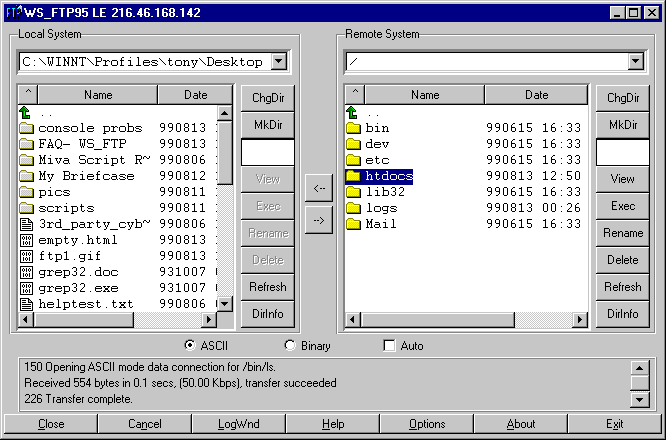
Task: Open the LogWnd log window
Action: click(x=239, y=424)
